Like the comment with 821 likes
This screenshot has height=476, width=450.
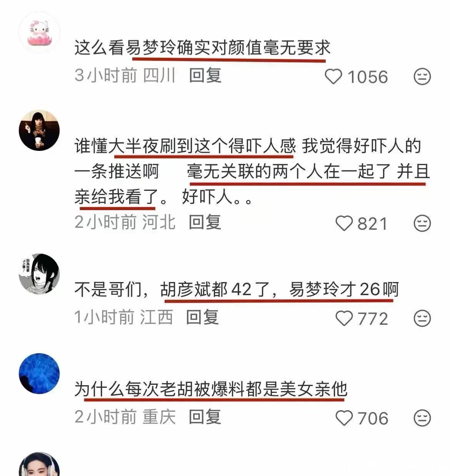click(x=344, y=224)
